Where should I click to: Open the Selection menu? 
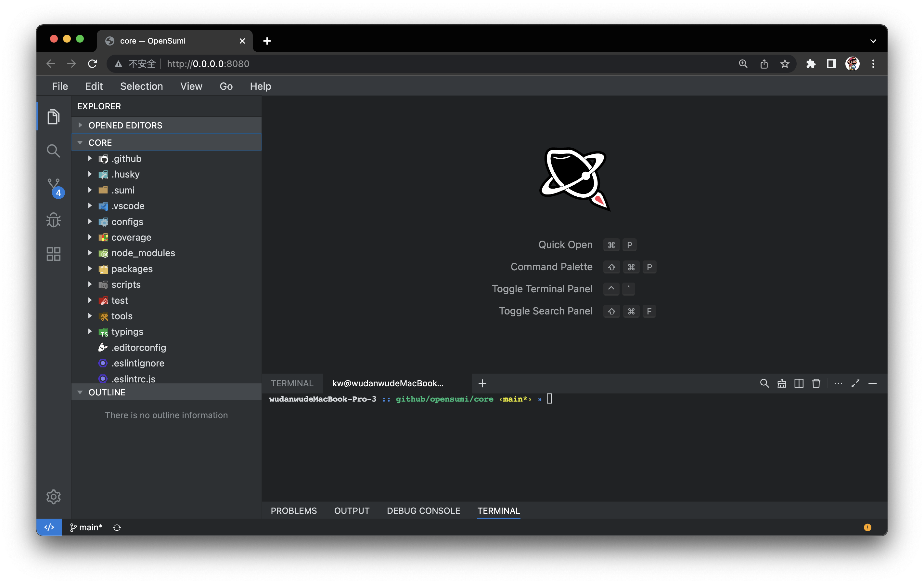141,86
